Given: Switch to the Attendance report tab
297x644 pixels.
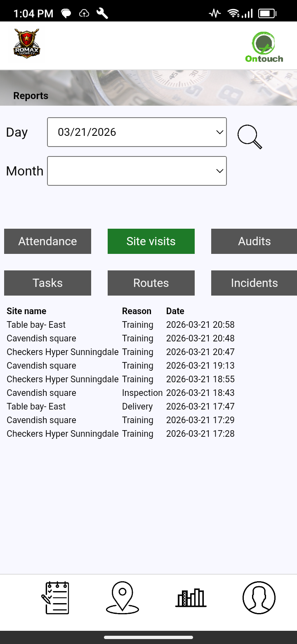Looking at the screenshot, I should pyautogui.click(x=47, y=241).
